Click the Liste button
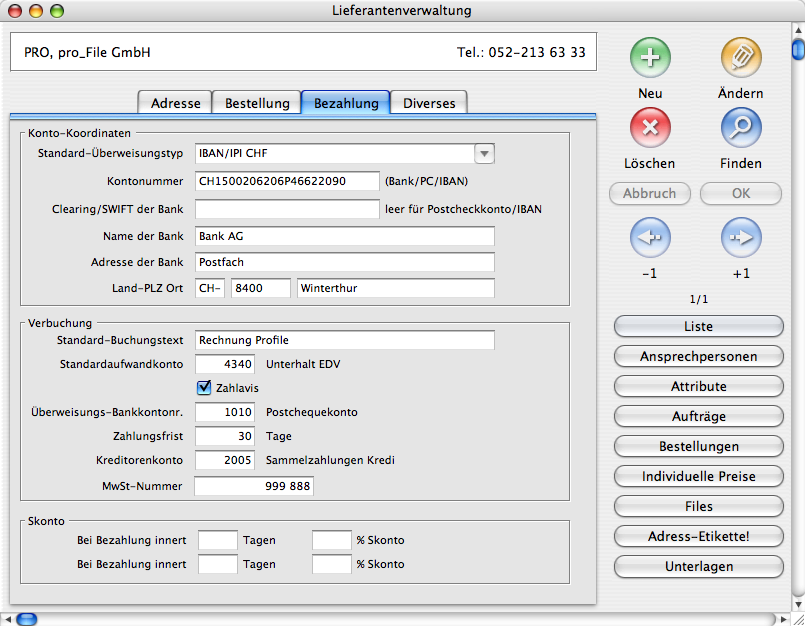The width and height of the screenshot is (805, 626). click(x=698, y=327)
